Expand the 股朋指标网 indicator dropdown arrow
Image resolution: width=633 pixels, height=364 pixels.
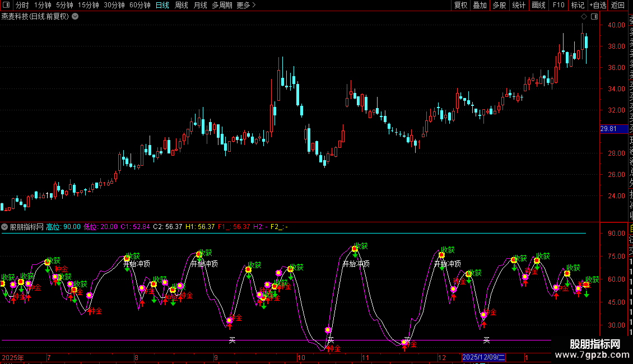(5, 227)
